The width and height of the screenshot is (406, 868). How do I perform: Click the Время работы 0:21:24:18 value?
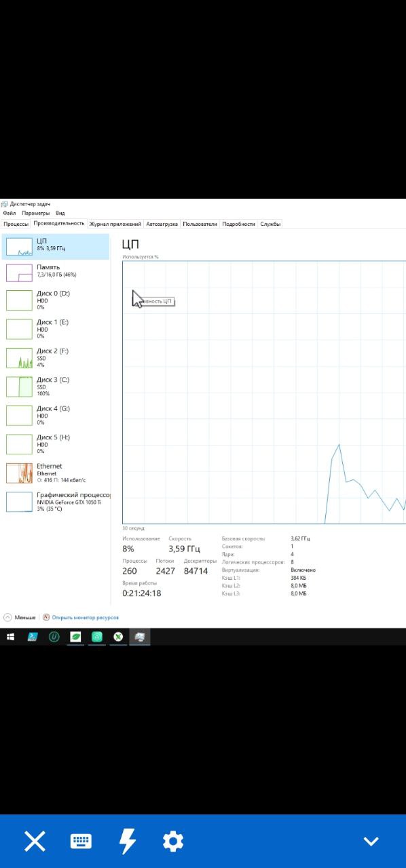(x=142, y=593)
